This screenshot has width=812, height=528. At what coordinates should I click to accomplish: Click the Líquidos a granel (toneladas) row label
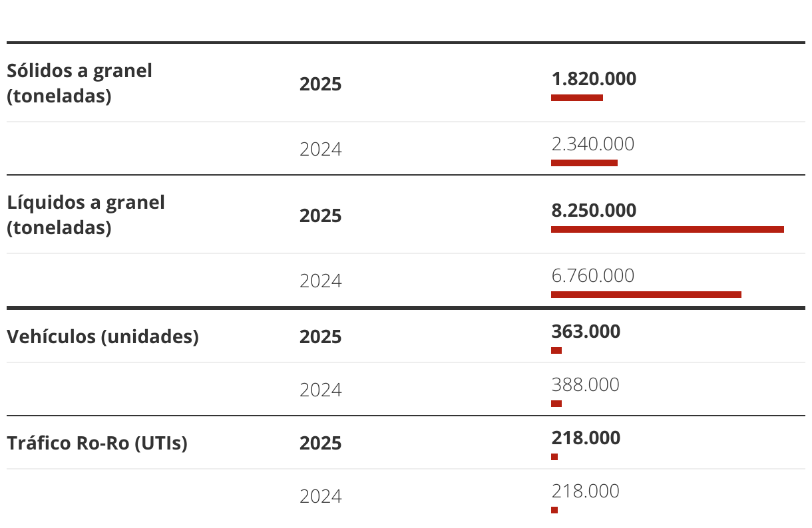coord(86,215)
